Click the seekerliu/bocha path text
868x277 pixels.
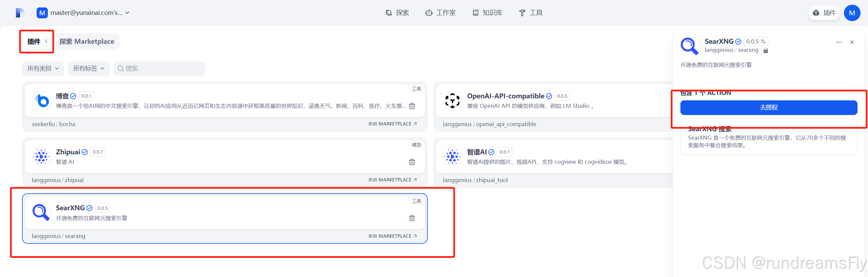(54, 124)
